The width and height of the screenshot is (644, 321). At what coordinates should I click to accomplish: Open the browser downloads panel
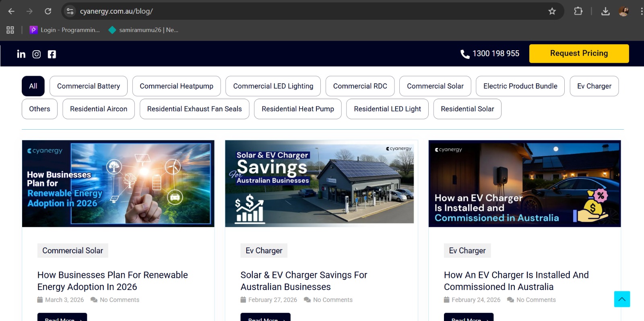(x=605, y=11)
